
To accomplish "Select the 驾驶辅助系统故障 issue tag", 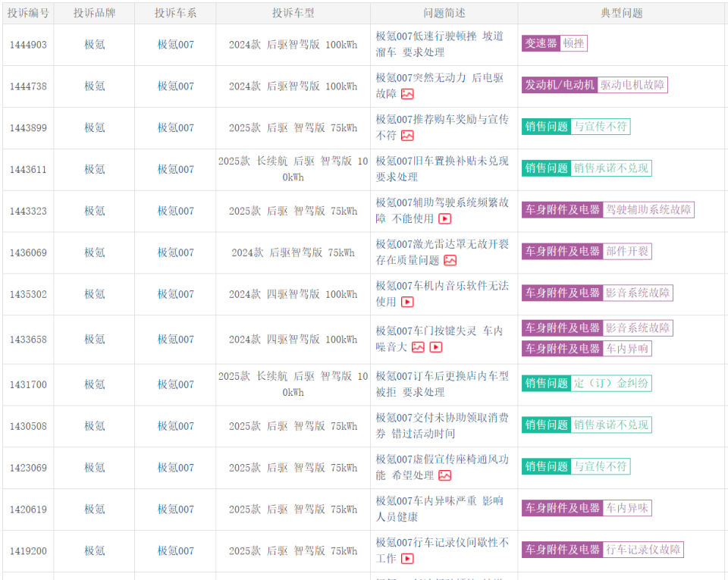I will (x=607, y=210).
